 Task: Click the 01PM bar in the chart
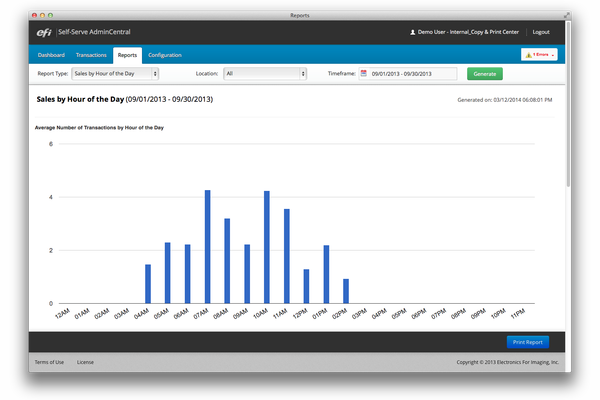coord(326,274)
